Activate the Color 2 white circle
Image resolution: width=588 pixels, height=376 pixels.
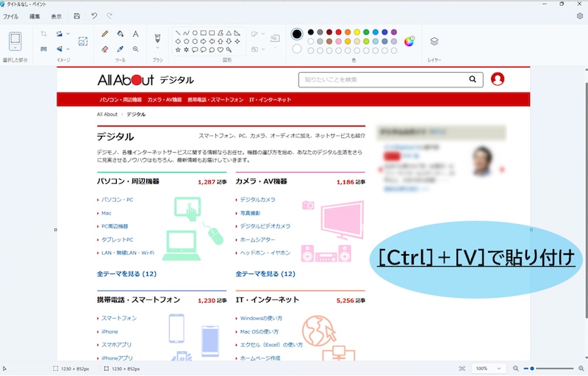click(297, 48)
